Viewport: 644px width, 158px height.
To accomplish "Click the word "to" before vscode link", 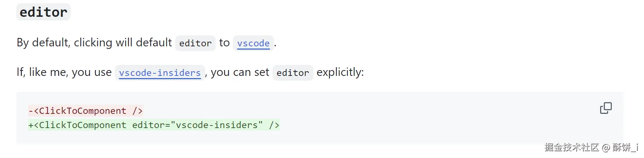I will 224,43.
